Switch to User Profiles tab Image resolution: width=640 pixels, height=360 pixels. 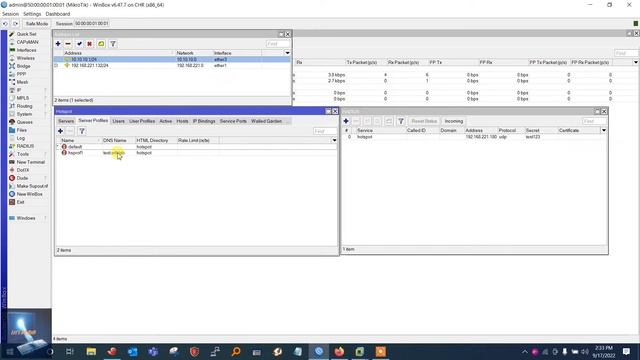[x=142, y=121]
